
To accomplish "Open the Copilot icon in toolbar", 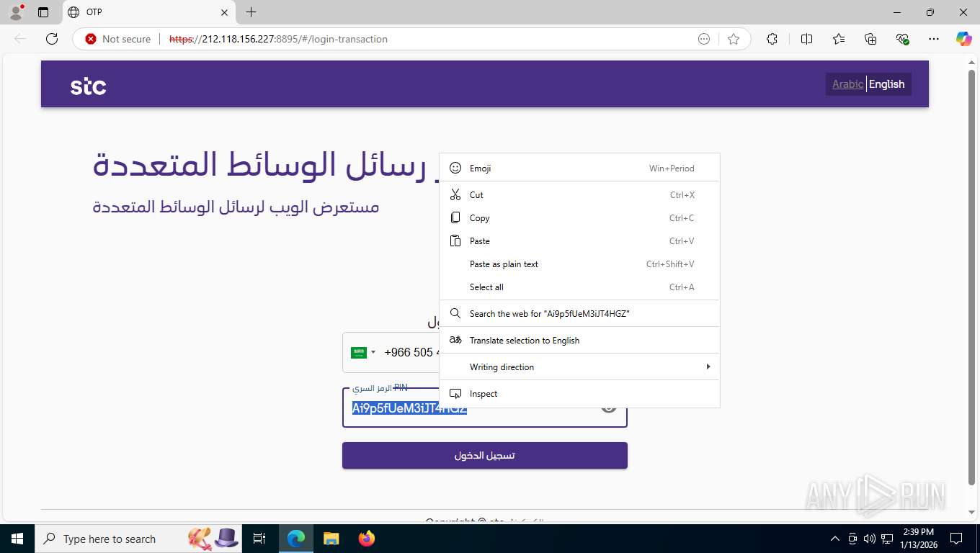I will [964, 39].
